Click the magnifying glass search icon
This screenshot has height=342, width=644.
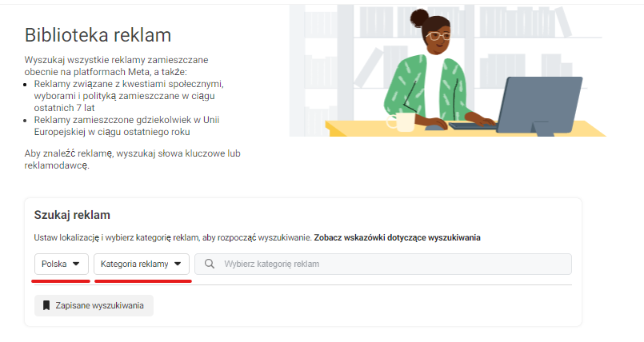tap(210, 264)
